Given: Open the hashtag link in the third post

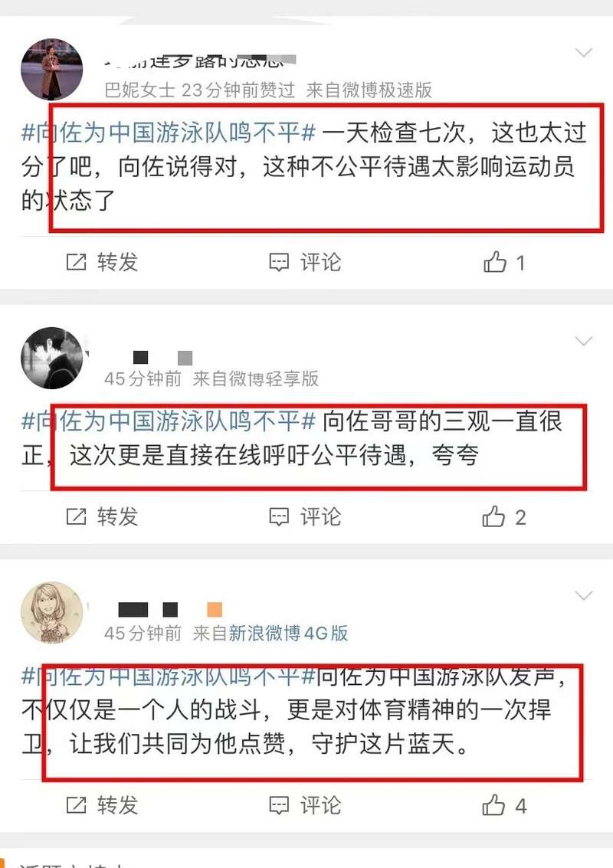Looking at the screenshot, I should pos(169,676).
